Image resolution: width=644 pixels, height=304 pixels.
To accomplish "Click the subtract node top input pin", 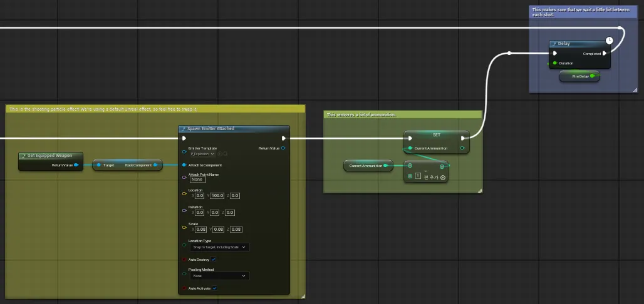I will coord(410,166).
